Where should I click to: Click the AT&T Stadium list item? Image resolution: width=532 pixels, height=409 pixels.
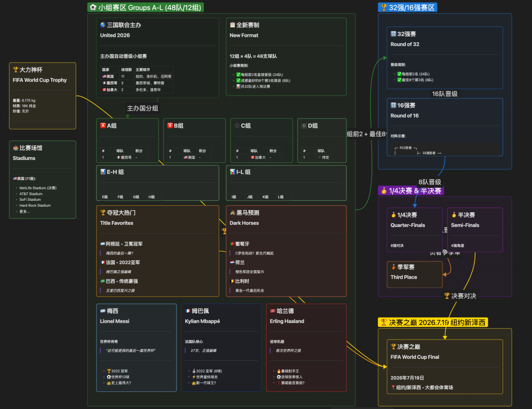(31, 193)
